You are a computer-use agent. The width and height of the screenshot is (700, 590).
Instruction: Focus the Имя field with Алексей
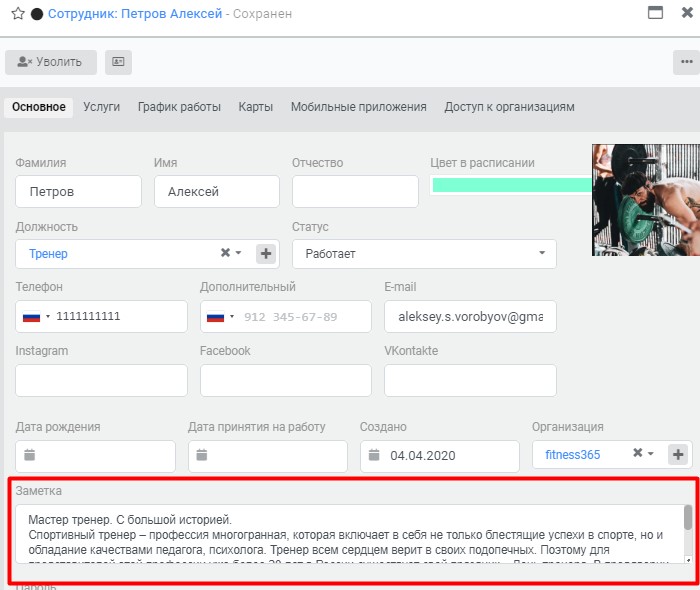click(217, 191)
